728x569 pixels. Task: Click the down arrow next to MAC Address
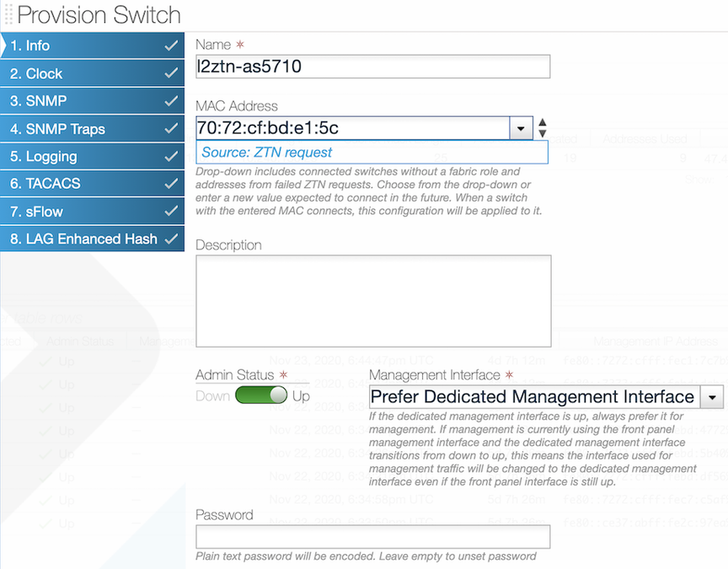click(x=543, y=133)
